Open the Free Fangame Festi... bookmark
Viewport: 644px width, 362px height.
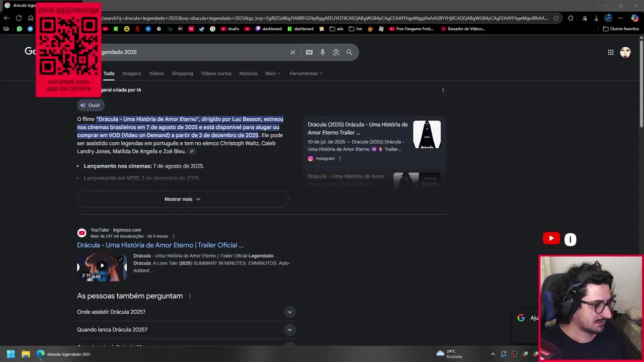(411, 29)
